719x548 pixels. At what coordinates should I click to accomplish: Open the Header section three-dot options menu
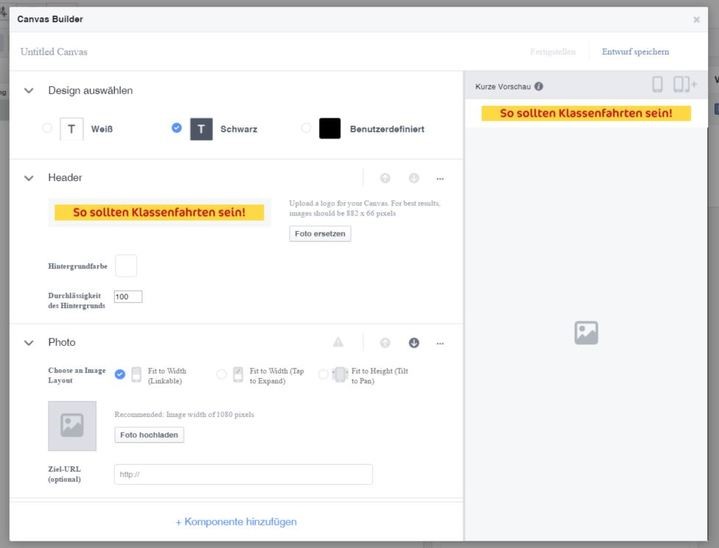coord(440,178)
